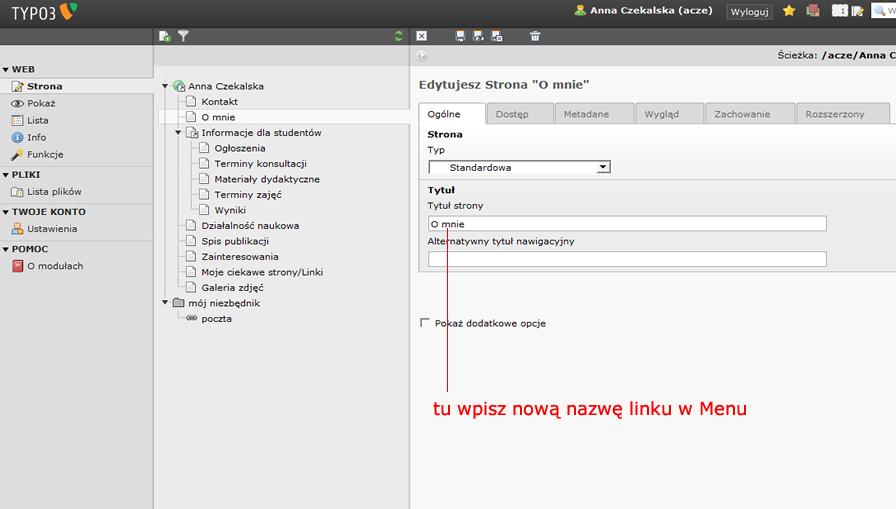Click the search box in top bar

coord(883,10)
